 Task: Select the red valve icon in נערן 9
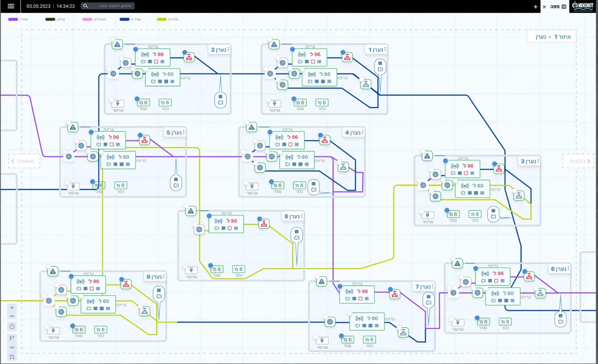pos(126,284)
